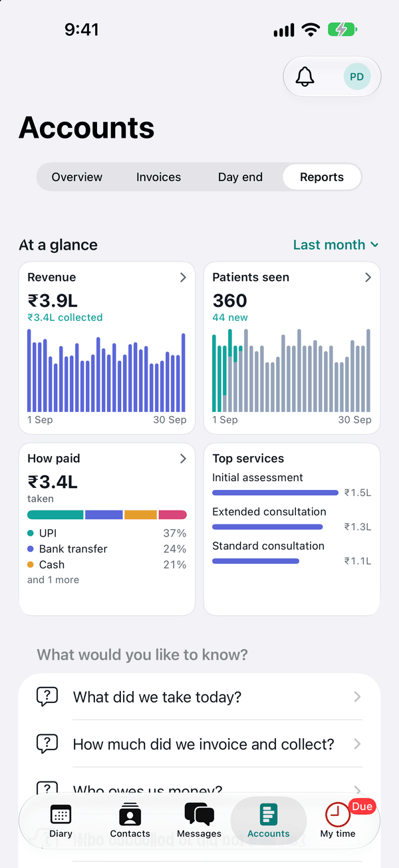The height and width of the screenshot is (868, 399).
Task: Expand the Patients seen card chevron
Action: coord(368,278)
